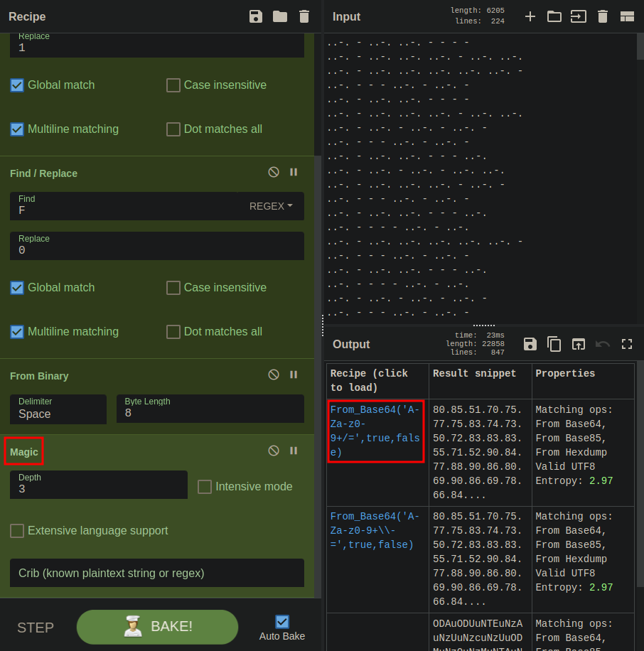Screen dimensions: 644x651
Task: Maximise the output pane
Action: [x=627, y=344]
